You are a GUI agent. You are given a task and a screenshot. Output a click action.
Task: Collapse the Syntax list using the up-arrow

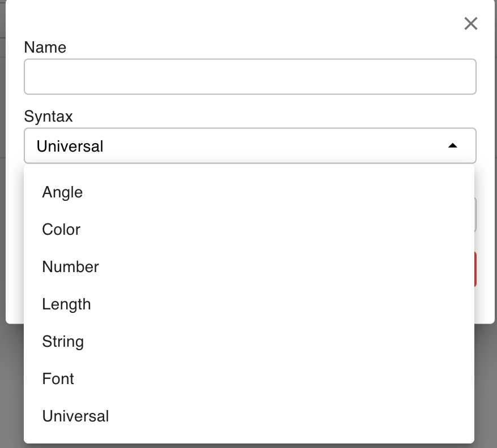coord(452,146)
